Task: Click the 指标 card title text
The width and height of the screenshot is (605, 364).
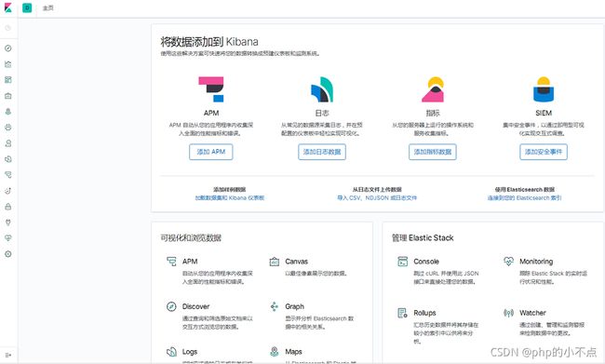Action: click(433, 113)
